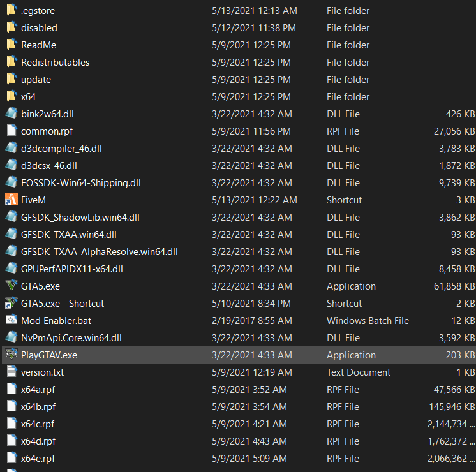The height and width of the screenshot is (472, 476).
Task: Click the FiveM shortcut icon
Action: tap(11, 200)
